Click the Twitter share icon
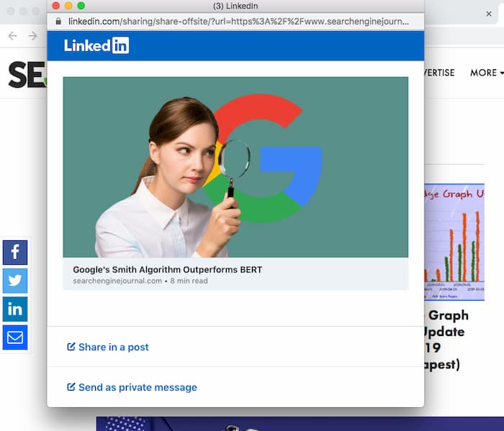 click(x=15, y=281)
